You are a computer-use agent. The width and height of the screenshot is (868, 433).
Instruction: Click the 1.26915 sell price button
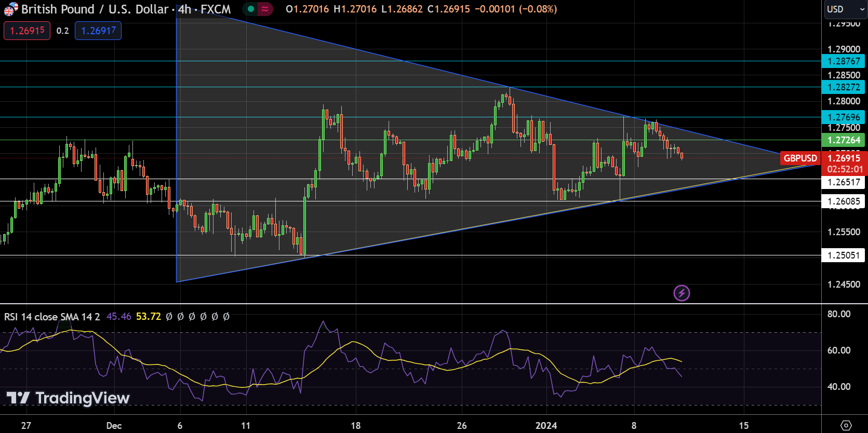coord(27,31)
